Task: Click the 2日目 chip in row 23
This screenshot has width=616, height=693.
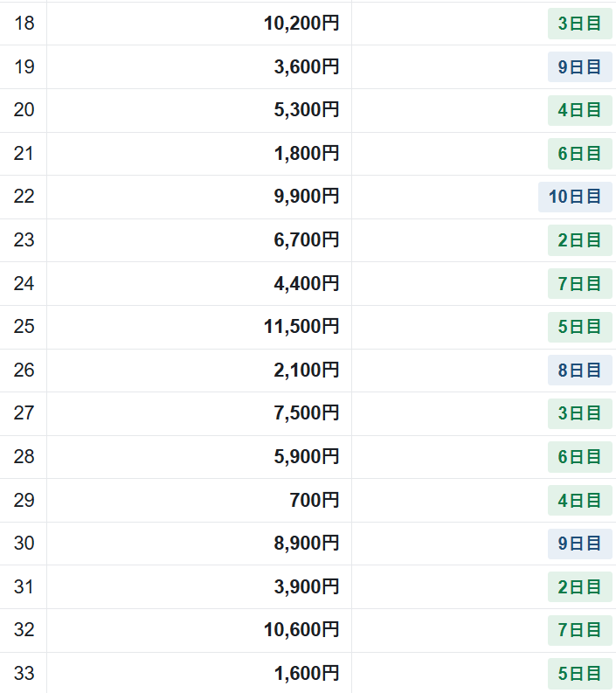Action: [580, 240]
